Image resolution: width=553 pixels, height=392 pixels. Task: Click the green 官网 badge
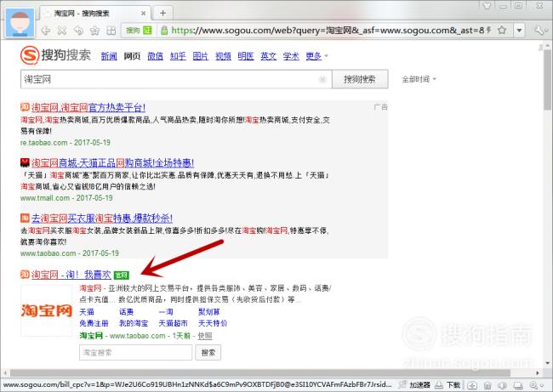(x=122, y=275)
